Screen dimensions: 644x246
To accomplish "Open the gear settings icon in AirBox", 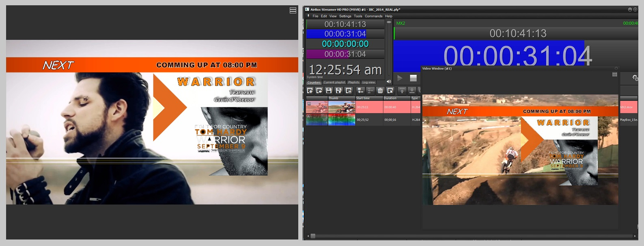I will (635, 78).
